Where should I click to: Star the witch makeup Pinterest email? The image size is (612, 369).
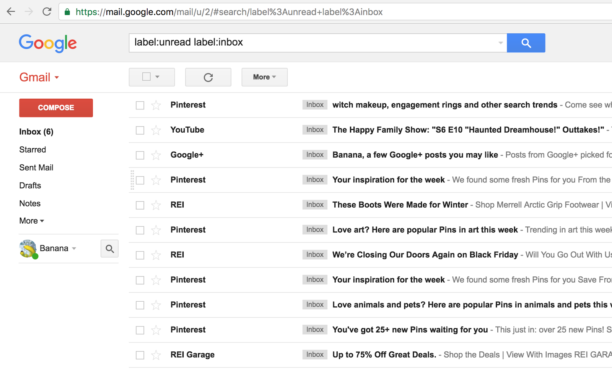156,105
